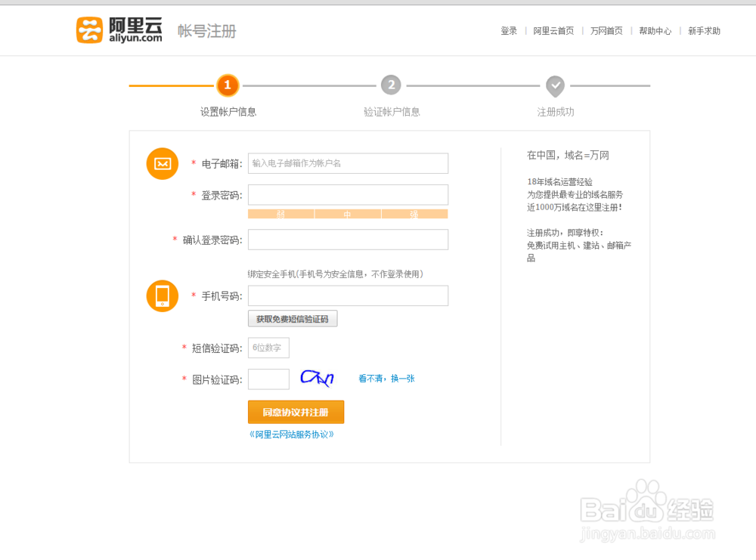Click the step 3 checkmark marker
Image resolution: width=756 pixels, height=560 pixels.
click(x=555, y=86)
